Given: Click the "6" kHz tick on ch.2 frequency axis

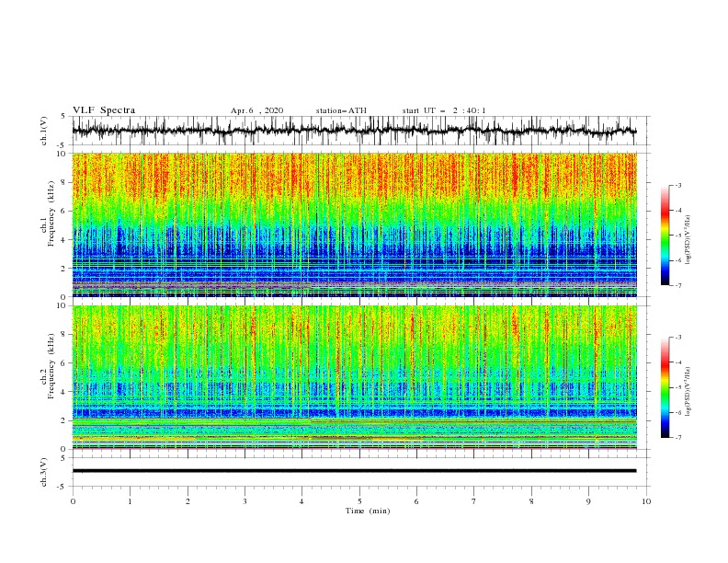Looking at the screenshot, I should click(x=65, y=362).
